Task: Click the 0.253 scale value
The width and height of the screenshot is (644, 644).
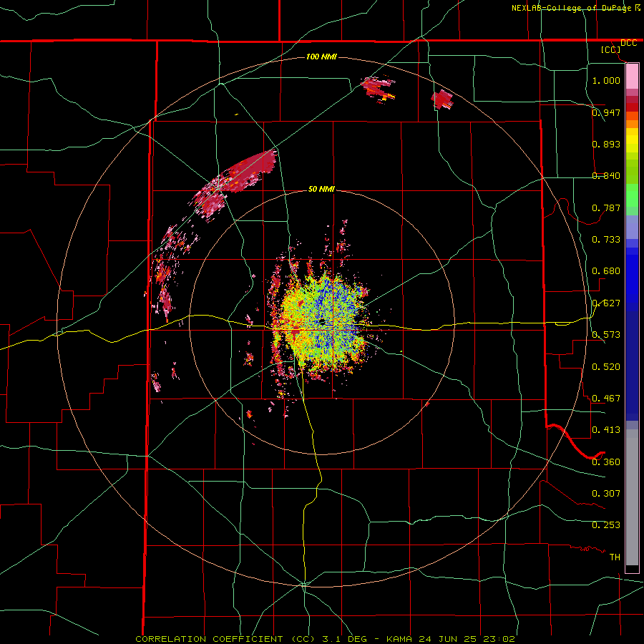Action: click(x=606, y=525)
